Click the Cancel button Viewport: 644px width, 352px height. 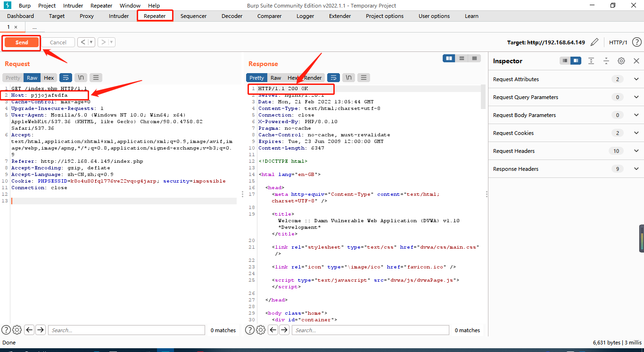[x=58, y=42]
